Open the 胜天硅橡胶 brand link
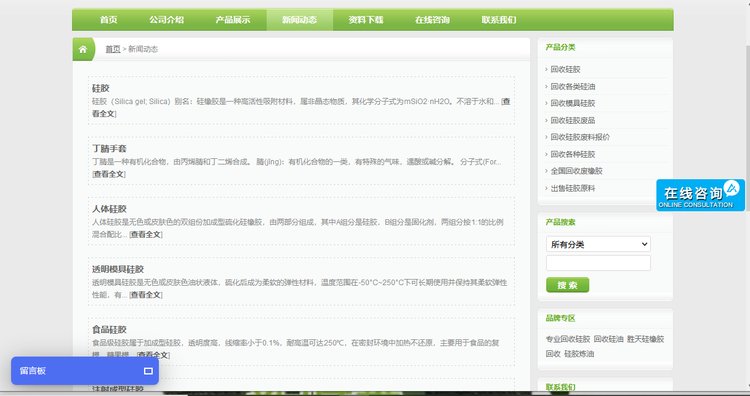The image size is (750, 396). [x=645, y=339]
